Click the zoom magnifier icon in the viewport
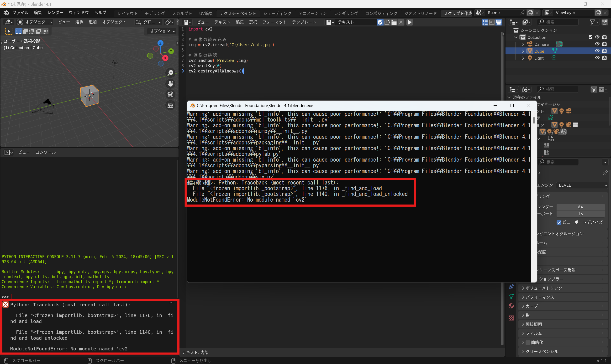 coord(170,73)
